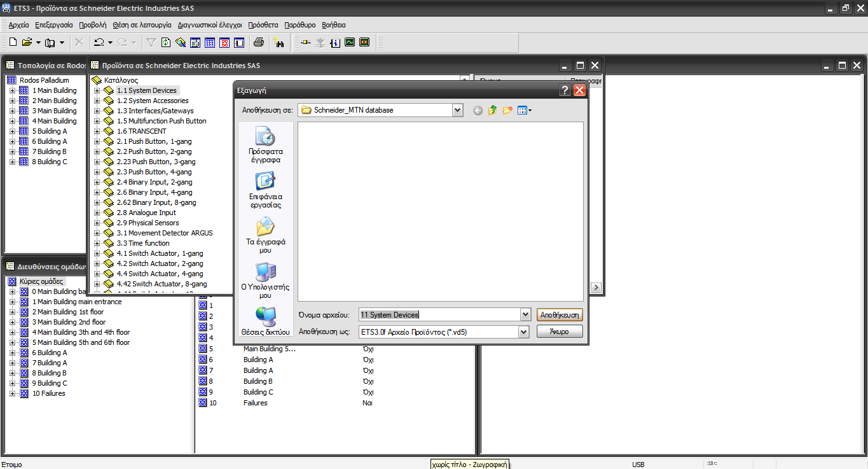Expand the 1.2 System Accessories node
This screenshot has height=469, width=868.
tap(97, 101)
